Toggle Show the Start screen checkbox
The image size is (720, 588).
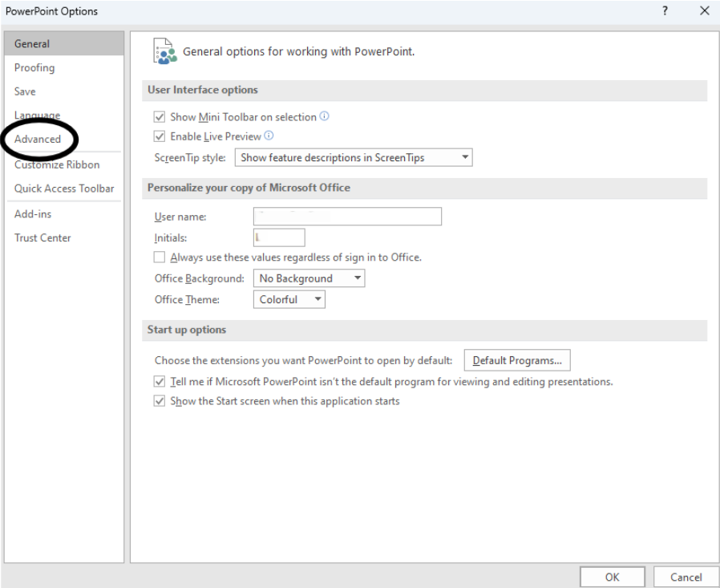[x=160, y=401]
